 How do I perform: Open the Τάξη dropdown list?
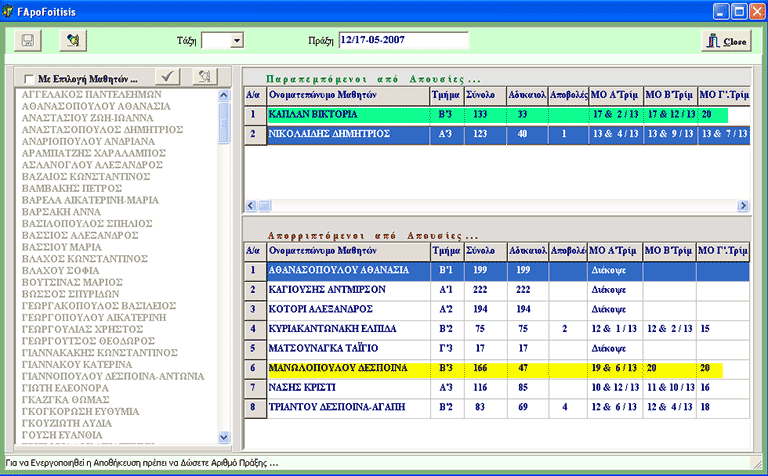(x=236, y=41)
